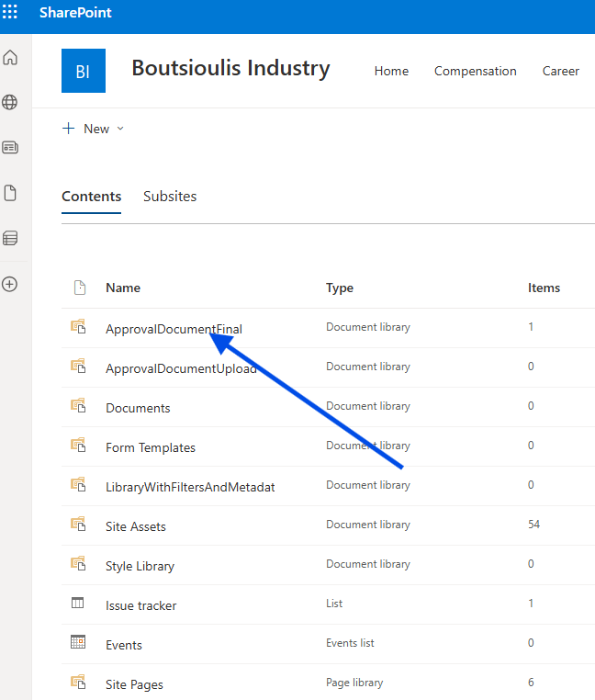The height and width of the screenshot is (700, 595).
Task: Open My sites globe icon
Action: coord(10,102)
